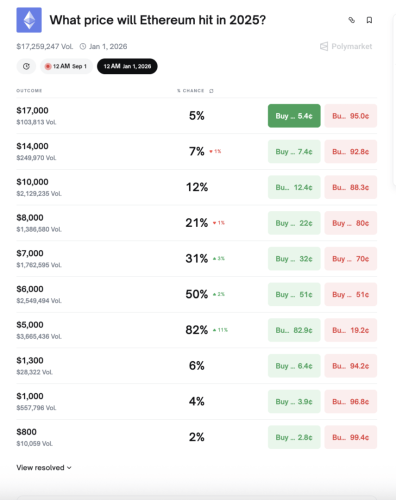Viewport: 396px width, 500px height.
Task: Copy the market link icon
Action: click(352, 20)
